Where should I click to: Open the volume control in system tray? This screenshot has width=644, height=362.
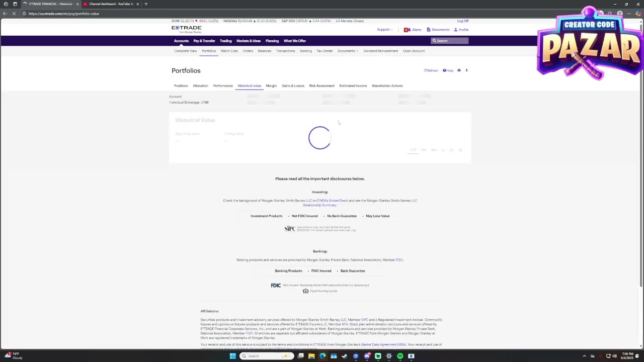click(614, 356)
